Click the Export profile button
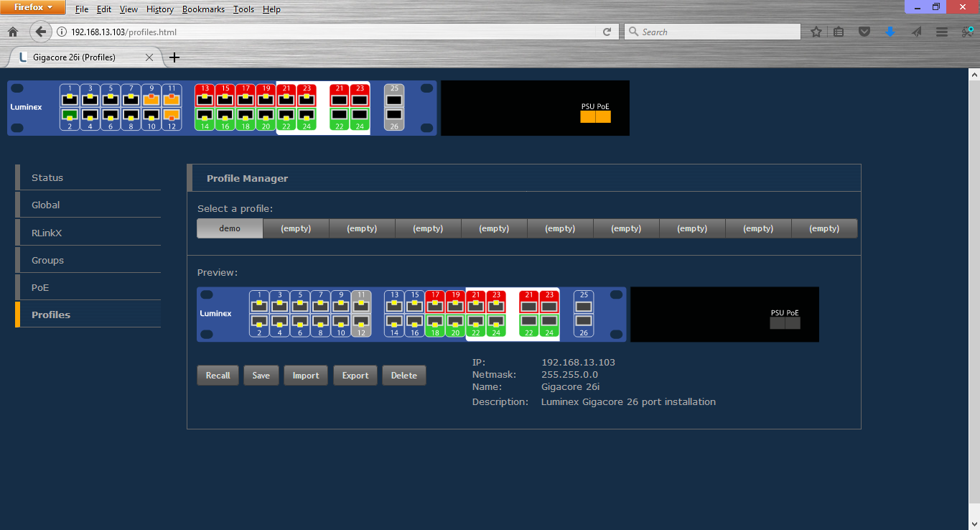 click(x=355, y=376)
